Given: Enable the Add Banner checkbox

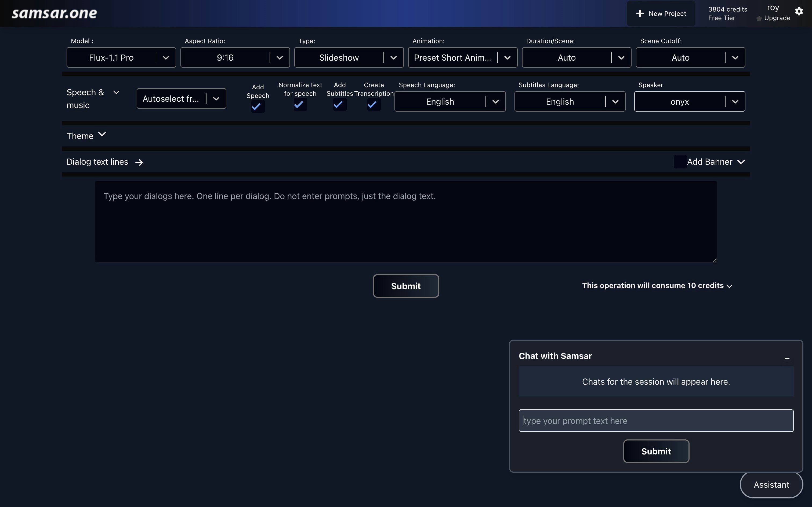Looking at the screenshot, I should point(680,162).
